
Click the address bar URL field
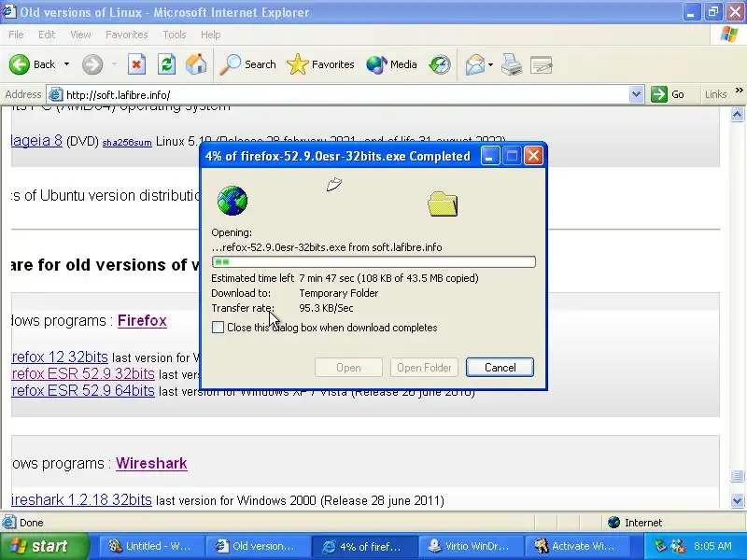[345, 94]
